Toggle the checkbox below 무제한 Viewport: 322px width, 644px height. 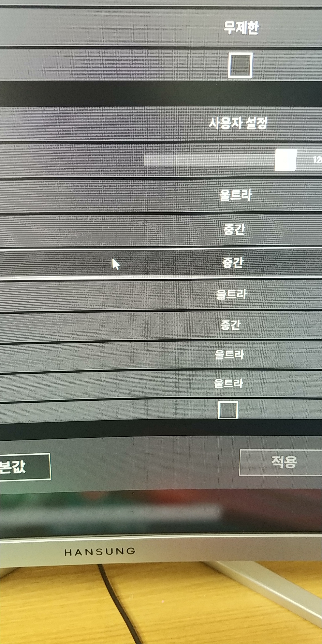coord(240,65)
